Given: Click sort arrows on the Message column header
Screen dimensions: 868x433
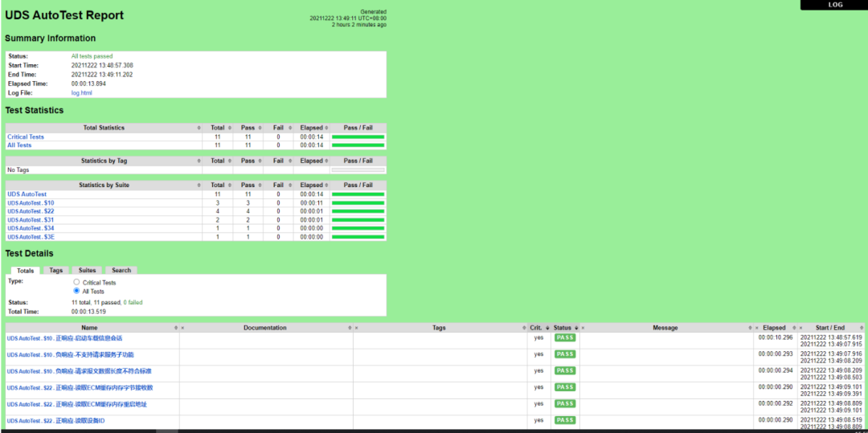Looking at the screenshot, I should 751,328.
